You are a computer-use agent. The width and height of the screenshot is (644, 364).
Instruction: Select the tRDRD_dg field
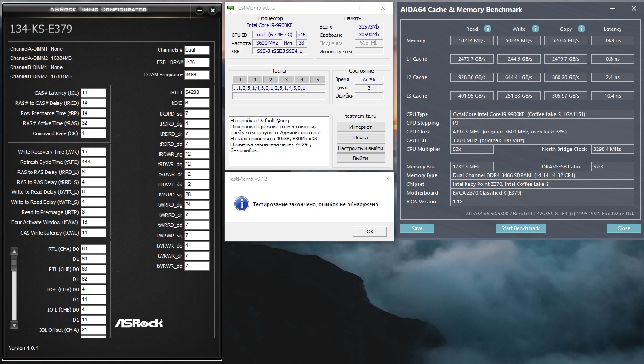(x=197, y=124)
